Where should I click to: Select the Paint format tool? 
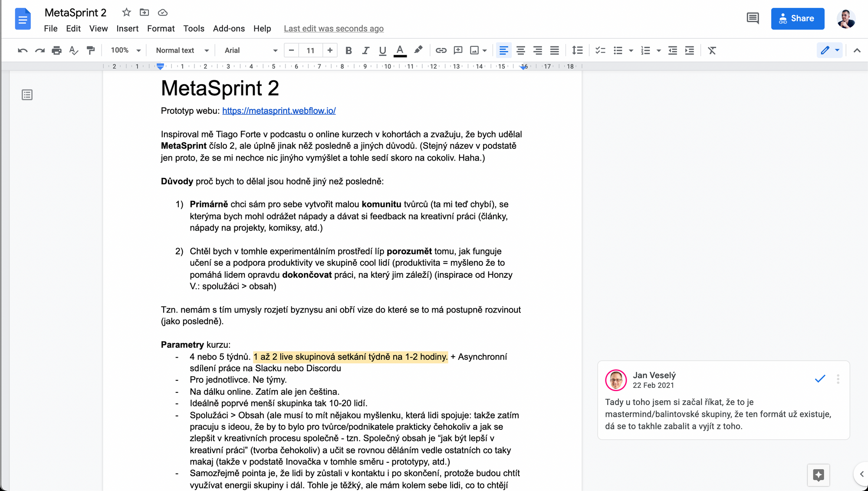pos(91,50)
